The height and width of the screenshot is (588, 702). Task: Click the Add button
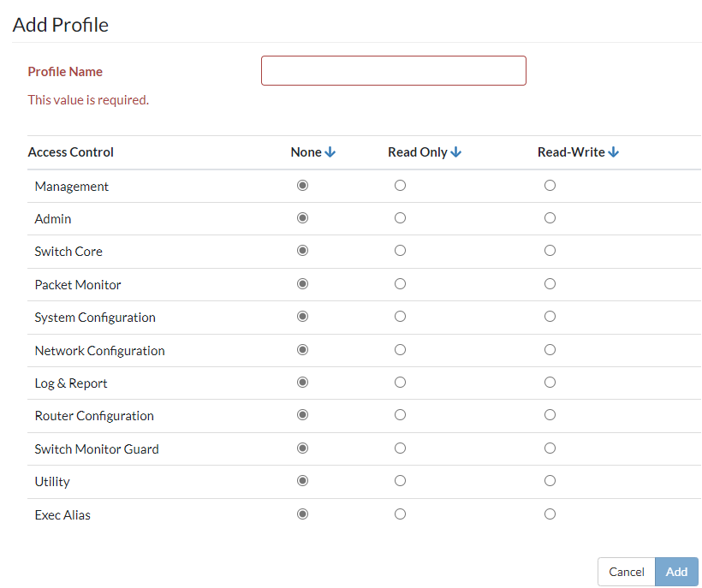[676, 572]
